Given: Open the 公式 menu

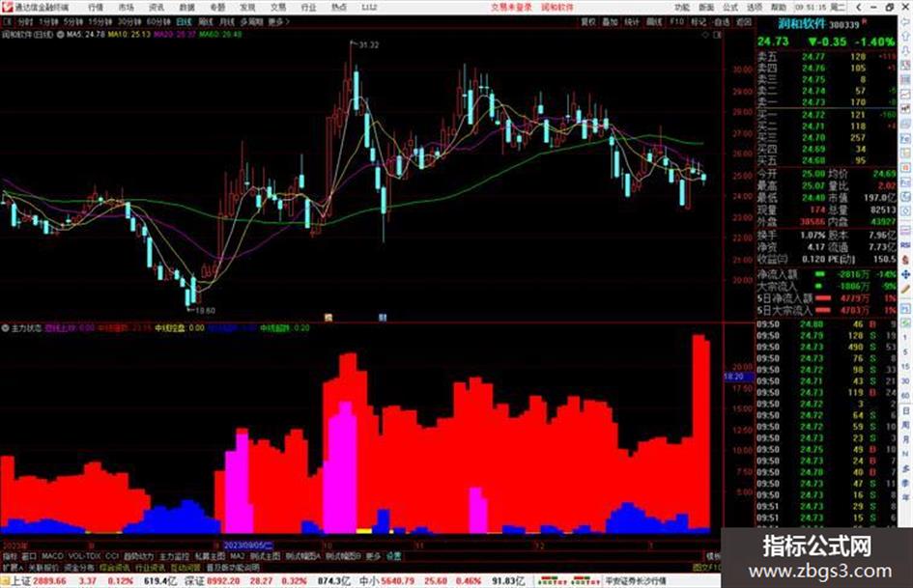Looking at the screenshot, I should pos(730,7).
